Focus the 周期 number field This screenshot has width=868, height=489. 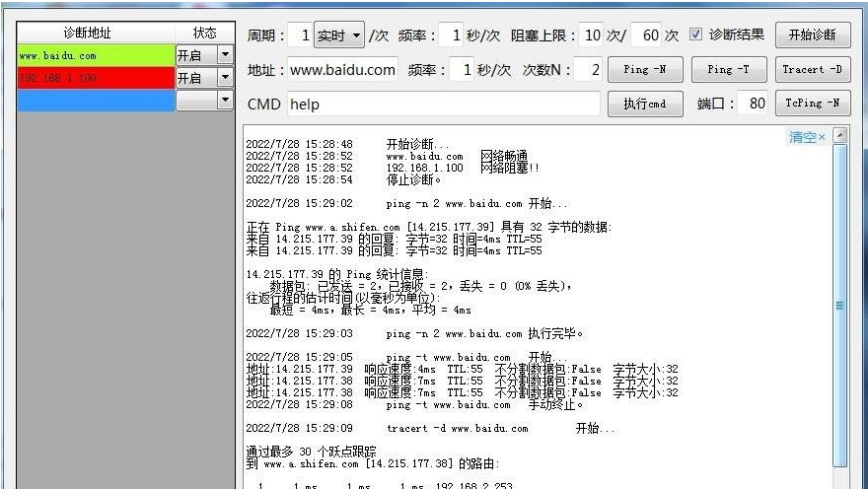click(300, 35)
